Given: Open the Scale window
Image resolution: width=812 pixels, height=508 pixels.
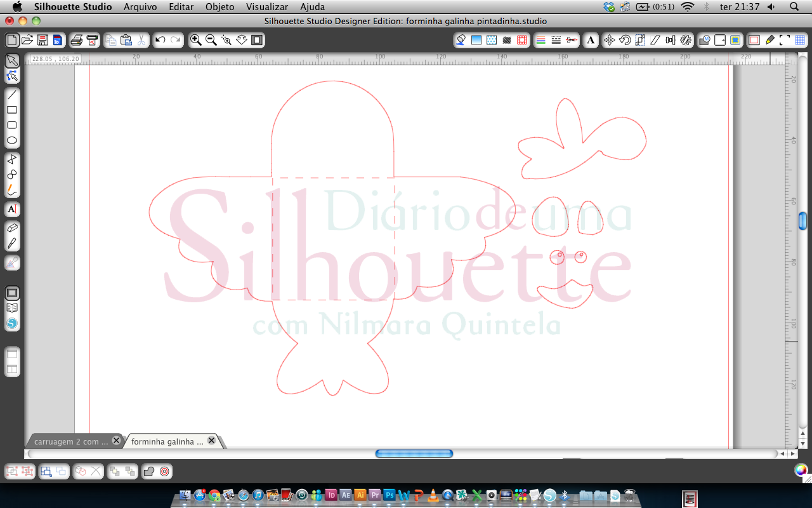Looking at the screenshot, I should pyautogui.click(x=640, y=40).
